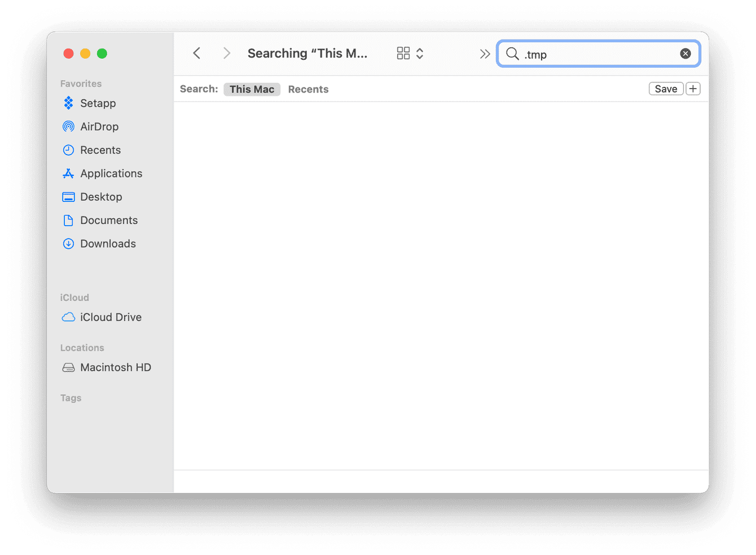This screenshot has width=756, height=555.
Task: Open the Applications folder
Action: pyautogui.click(x=111, y=173)
